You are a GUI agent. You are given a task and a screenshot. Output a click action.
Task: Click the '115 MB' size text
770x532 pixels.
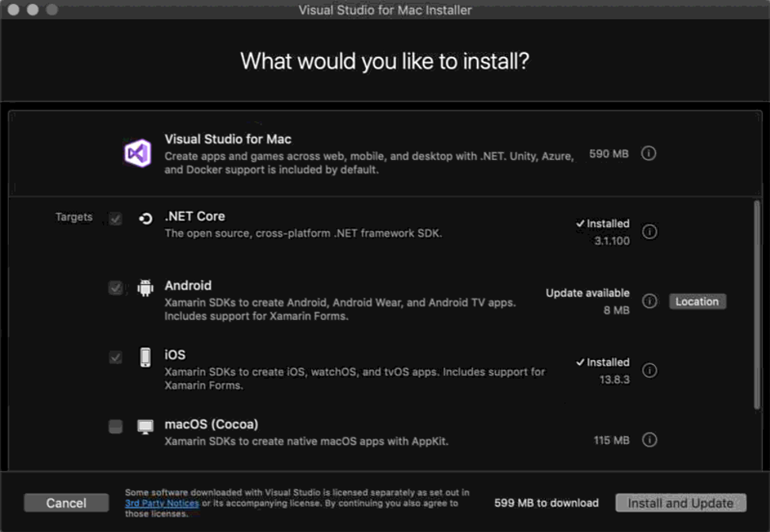click(x=612, y=440)
